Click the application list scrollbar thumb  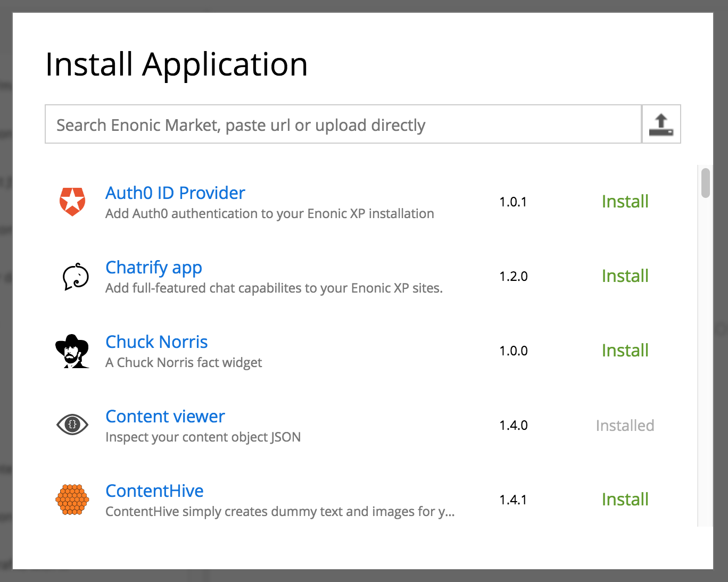pos(706,183)
